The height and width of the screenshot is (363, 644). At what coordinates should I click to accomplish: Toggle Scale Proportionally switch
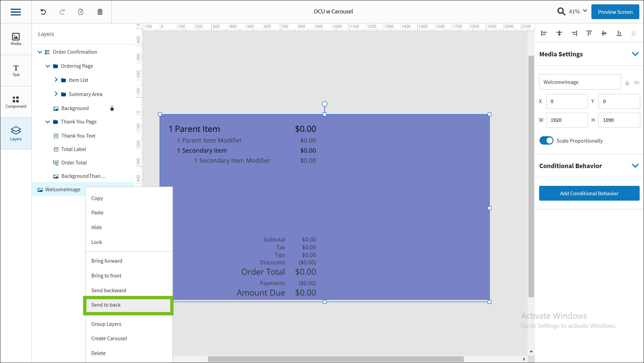[546, 141]
